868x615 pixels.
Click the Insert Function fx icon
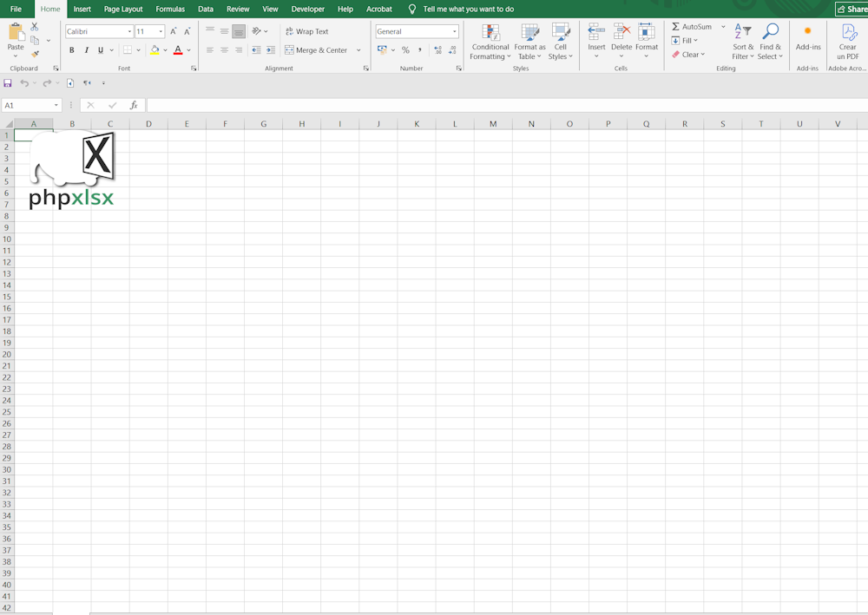[134, 105]
